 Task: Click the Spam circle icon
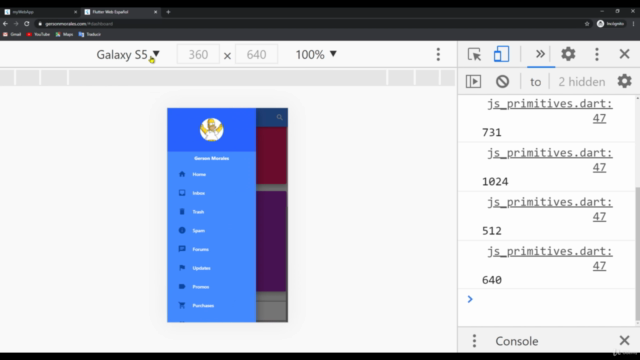(182, 230)
